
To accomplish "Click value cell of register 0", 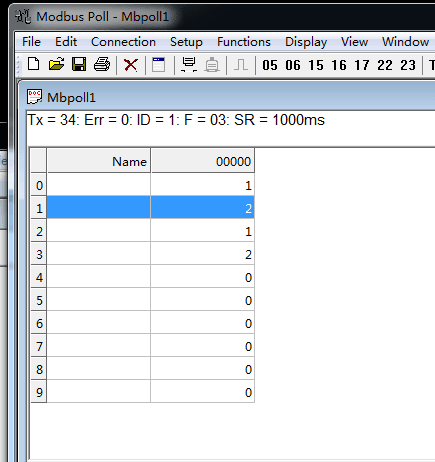I will pyautogui.click(x=203, y=185).
